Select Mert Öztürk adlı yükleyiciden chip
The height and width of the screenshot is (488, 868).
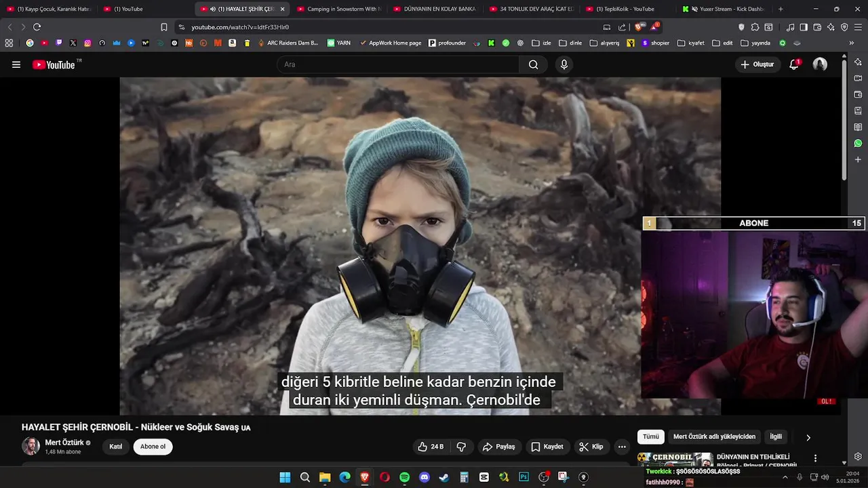pos(714,437)
